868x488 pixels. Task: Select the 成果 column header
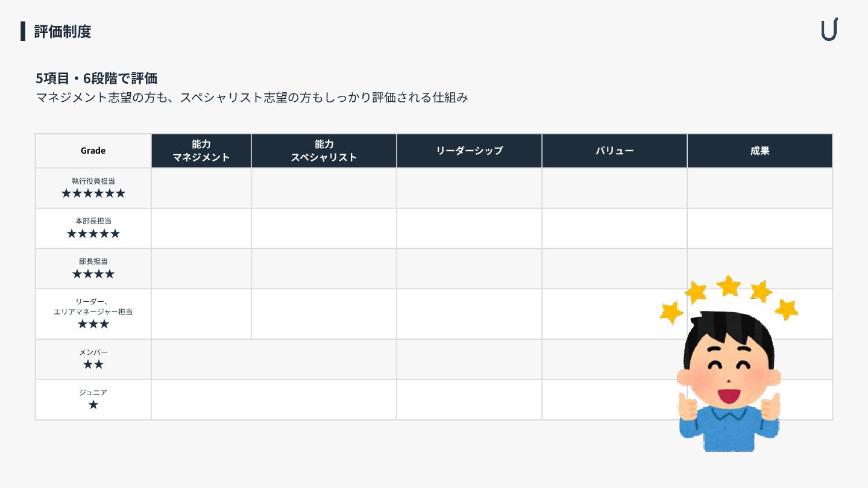tap(759, 151)
